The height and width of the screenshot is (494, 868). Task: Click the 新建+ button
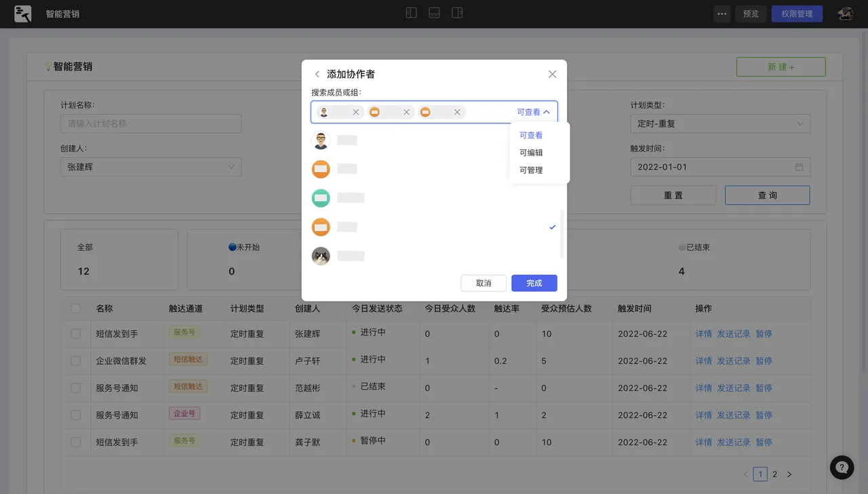781,67
